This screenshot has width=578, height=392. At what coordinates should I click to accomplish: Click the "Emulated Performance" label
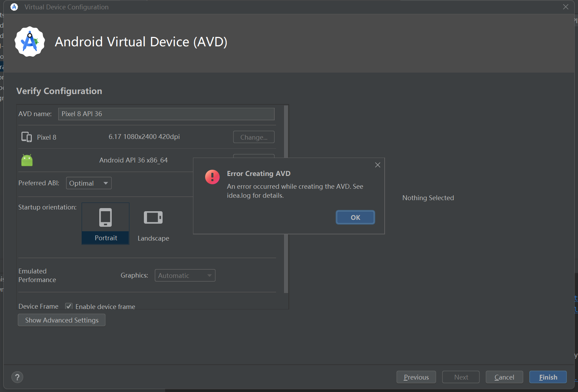tap(37, 276)
